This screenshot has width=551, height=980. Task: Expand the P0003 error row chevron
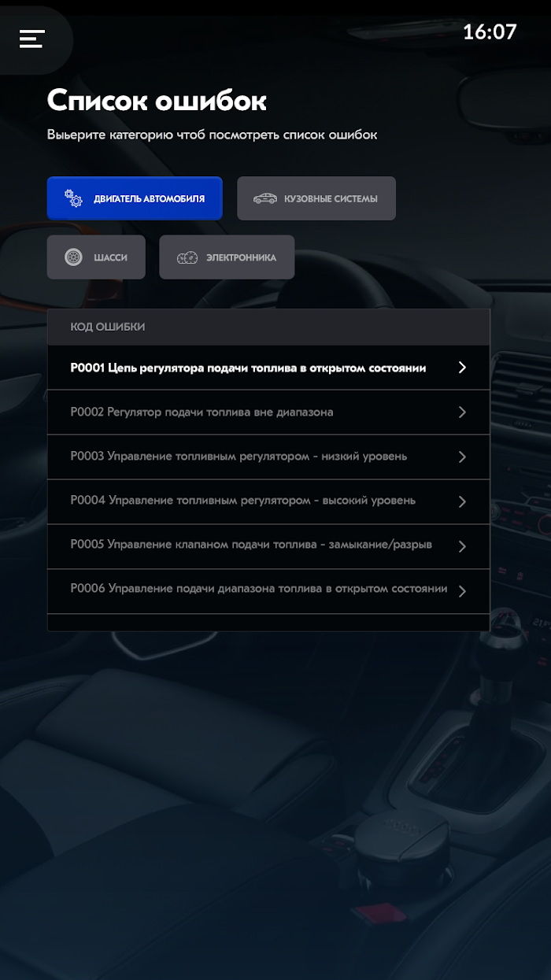pyautogui.click(x=462, y=457)
